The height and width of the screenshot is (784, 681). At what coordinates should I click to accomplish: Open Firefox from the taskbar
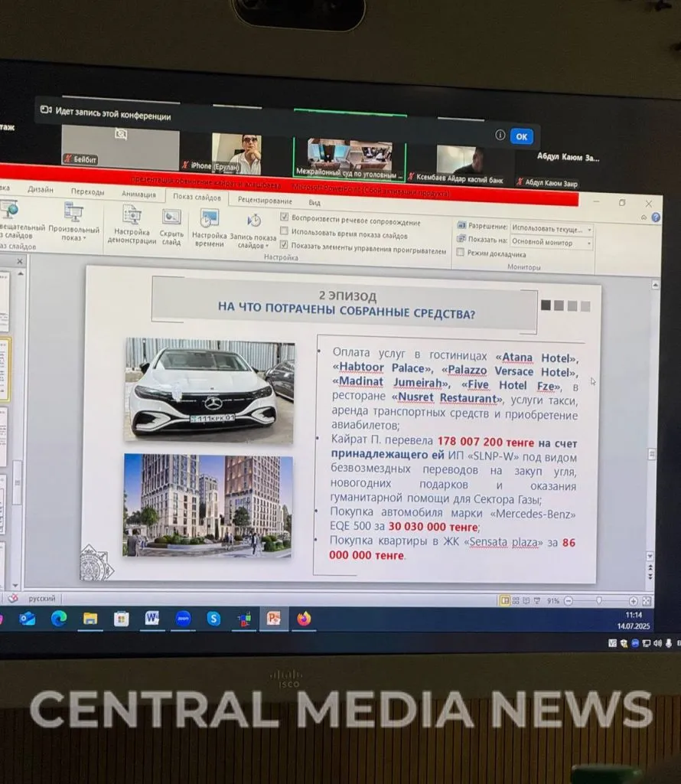click(x=304, y=619)
